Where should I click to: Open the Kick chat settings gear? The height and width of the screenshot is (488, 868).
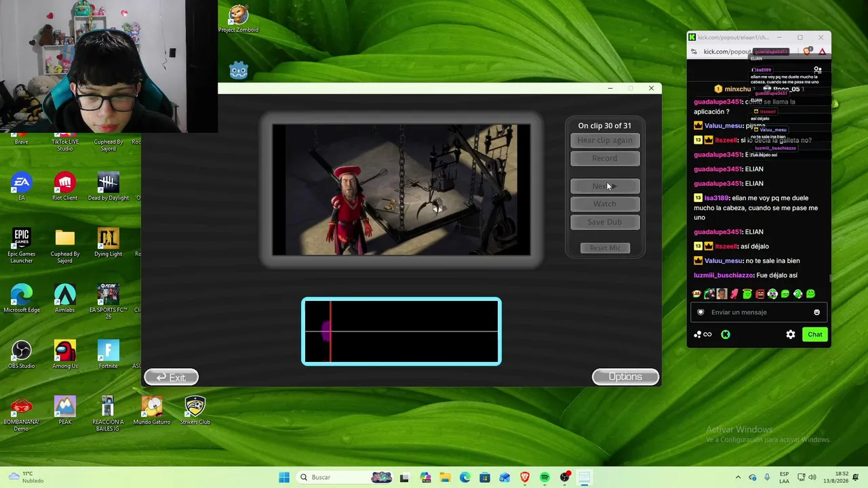tap(791, 335)
